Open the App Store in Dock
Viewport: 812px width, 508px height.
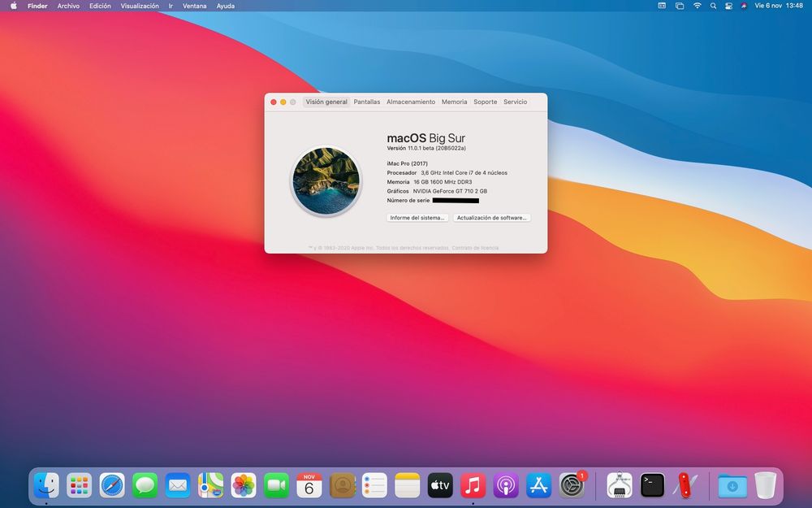539,486
